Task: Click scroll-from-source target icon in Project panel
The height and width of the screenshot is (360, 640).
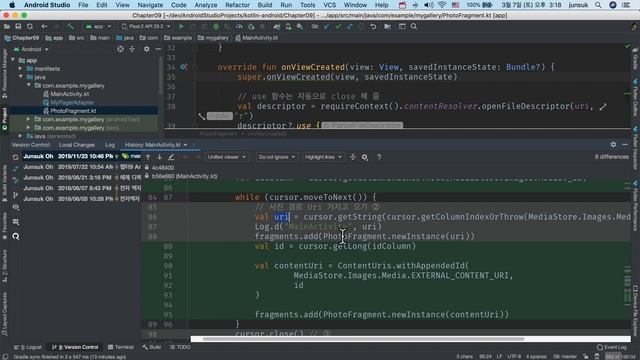Action: click(x=120, y=49)
